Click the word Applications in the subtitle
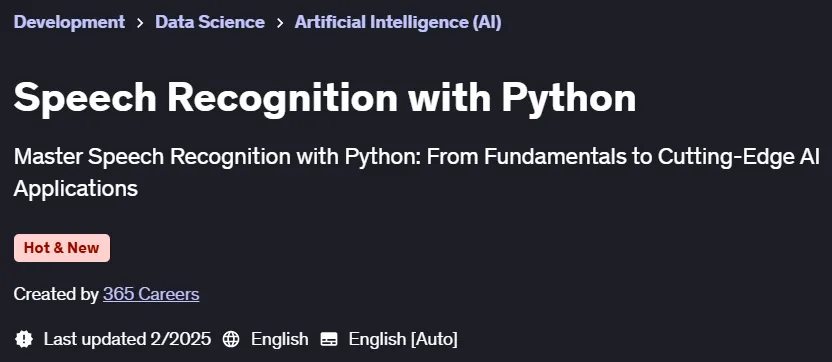The width and height of the screenshot is (832, 362). point(76,188)
